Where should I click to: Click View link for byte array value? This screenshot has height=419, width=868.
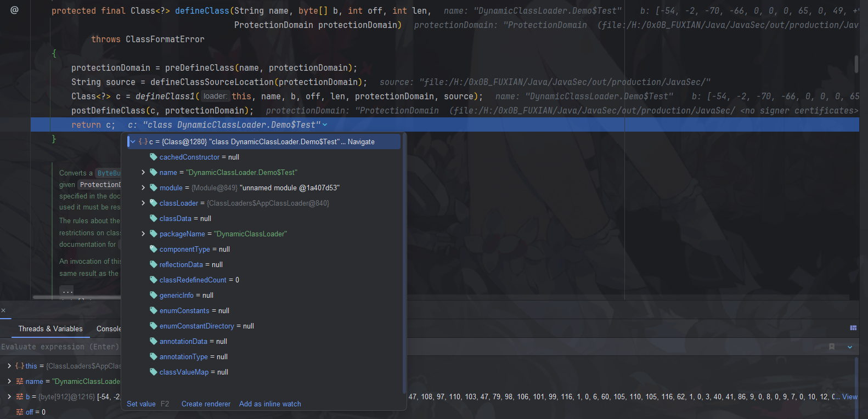[849, 397]
